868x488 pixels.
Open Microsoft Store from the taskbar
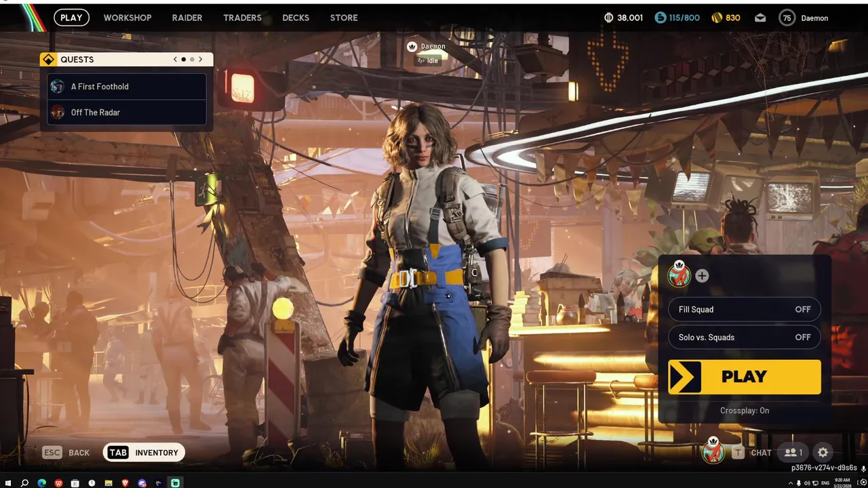[x=75, y=483]
